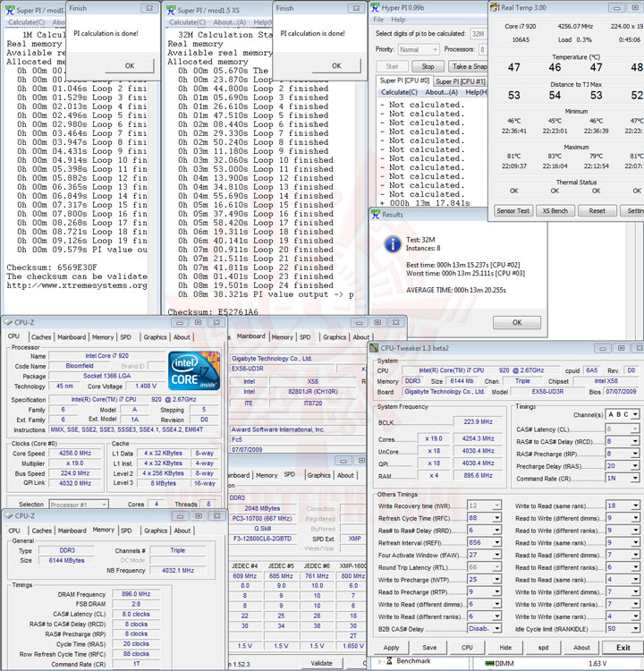
Task: Click the Take a Snap button
Action: [469, 67]
